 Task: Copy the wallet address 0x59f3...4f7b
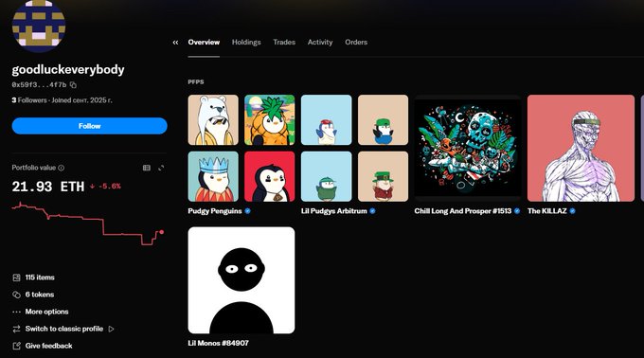[x=73, y=85]
